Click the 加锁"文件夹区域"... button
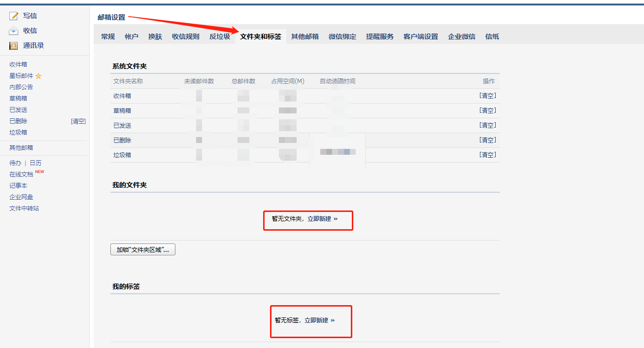644x348 pixels. (x=143, y=249)
